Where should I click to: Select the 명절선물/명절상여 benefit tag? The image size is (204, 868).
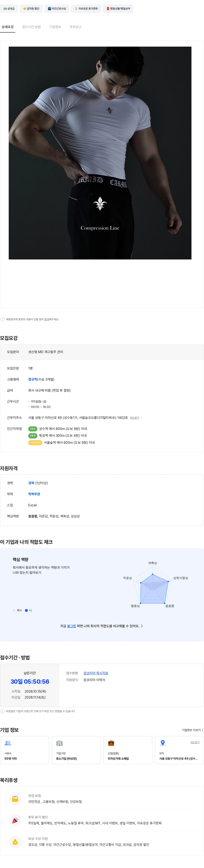(x=118, y=9)
